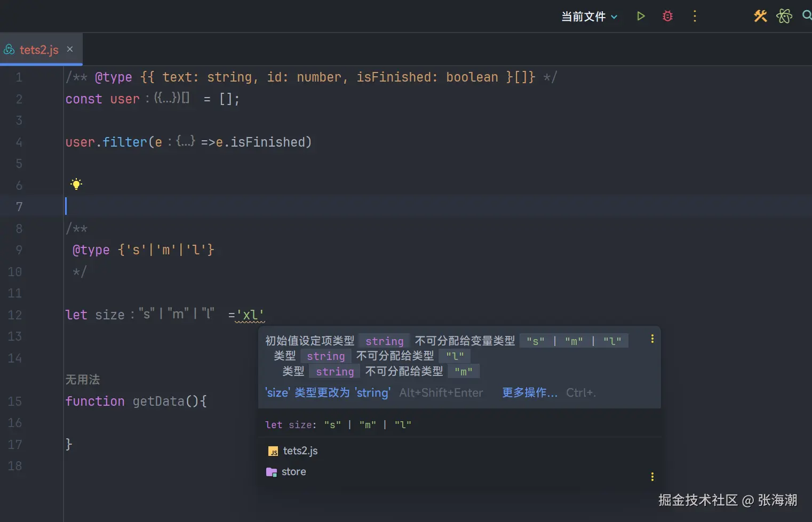Click the underlined 'xl' string literal
The width and height of the screenshot is (812, 522).
pyautogui.click(x=250, y=315)
